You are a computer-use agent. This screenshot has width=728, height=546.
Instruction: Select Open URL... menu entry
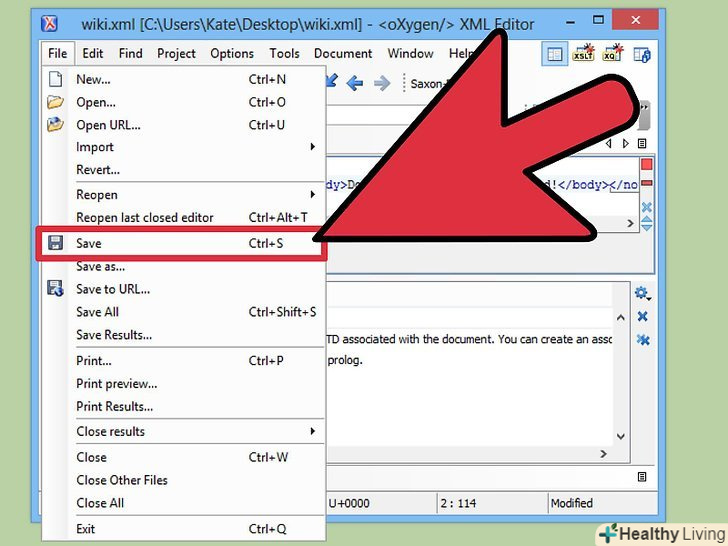[x=183, y=125]
